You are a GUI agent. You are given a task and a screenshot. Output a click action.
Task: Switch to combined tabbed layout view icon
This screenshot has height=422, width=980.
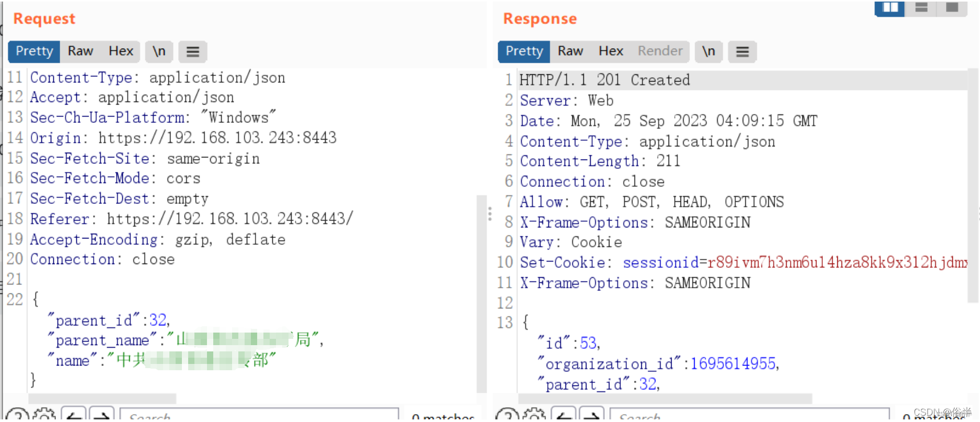click(x=952, y=8)
